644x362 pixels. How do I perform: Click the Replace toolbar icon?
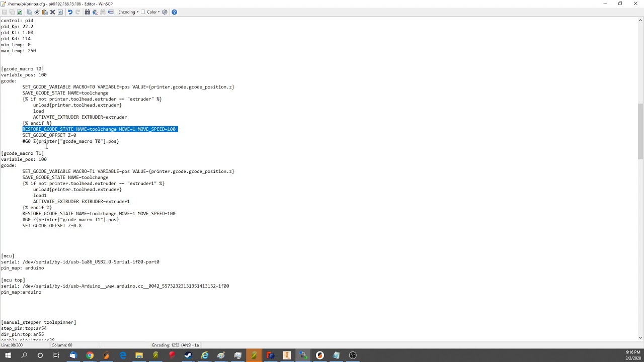(x=95, y=12)
